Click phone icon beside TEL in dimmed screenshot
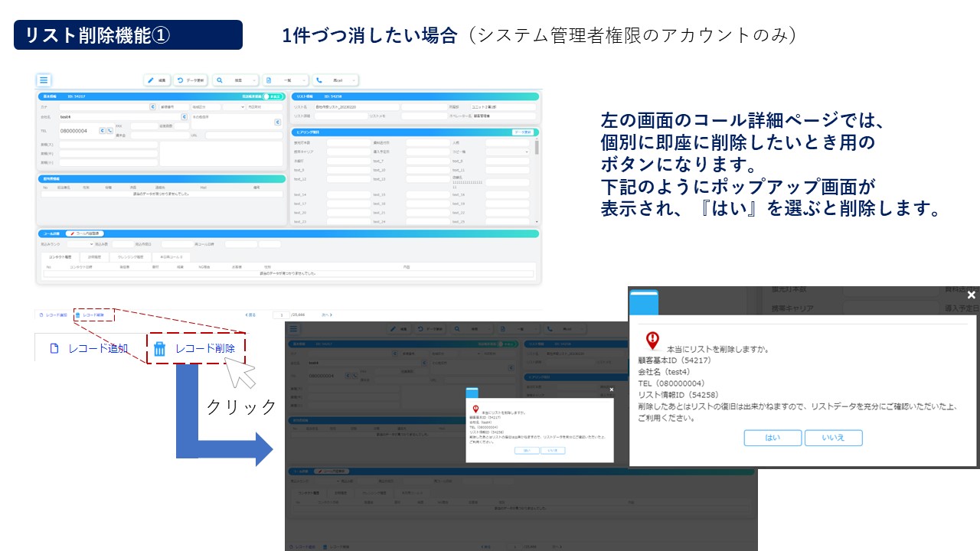Image resolution: width=980 pixels, height=551 pixels. coord(355,375)
